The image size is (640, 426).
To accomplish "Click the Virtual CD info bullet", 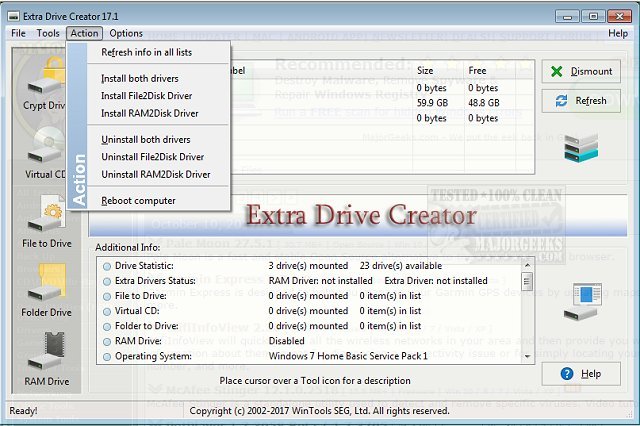I will [x=107, y=312].
